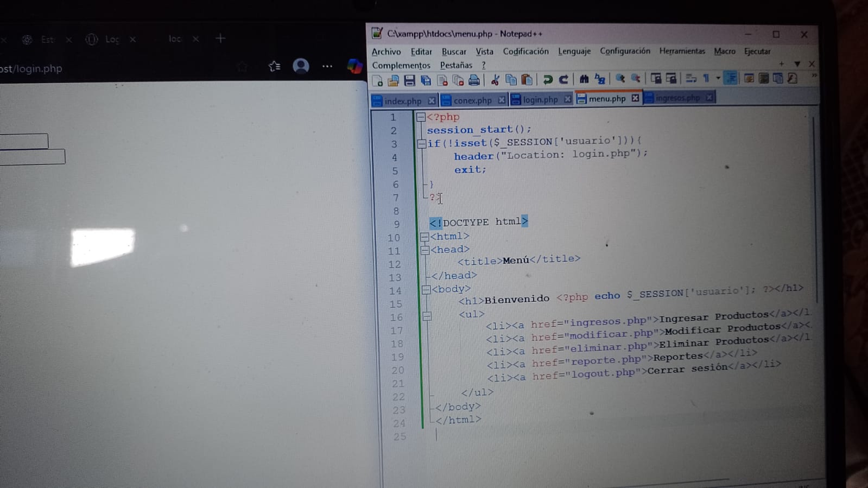Collapse the PHP block fold on line 1
868x488 pixels.
point(421,117)
